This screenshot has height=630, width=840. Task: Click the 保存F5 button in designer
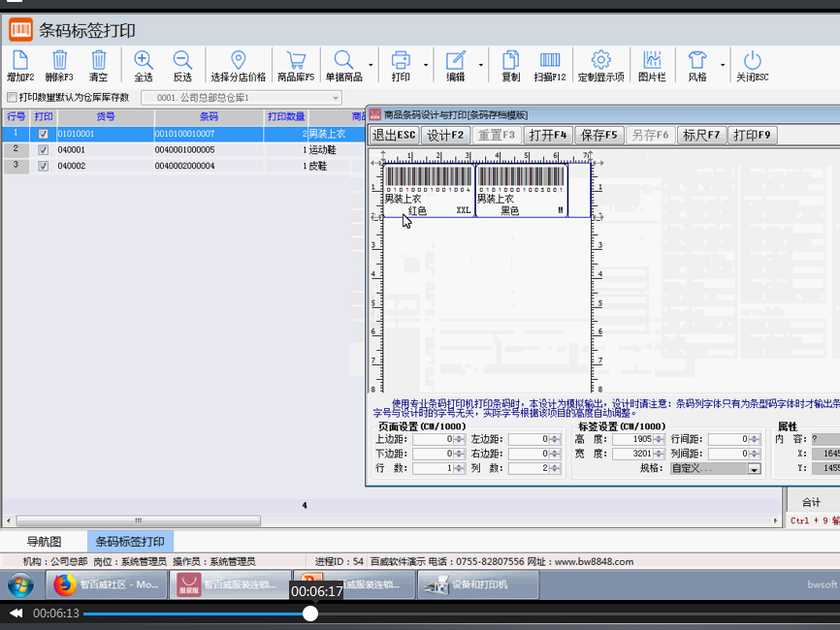point(598,135)
